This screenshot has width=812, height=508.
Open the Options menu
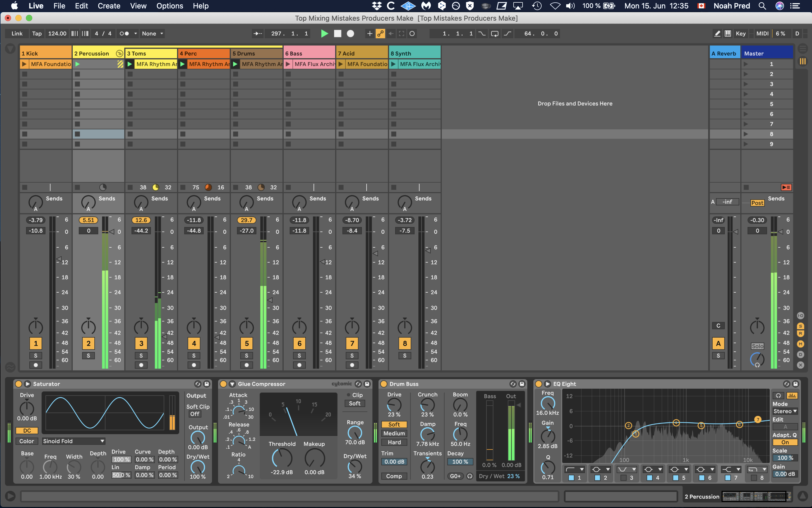click(x=170, y=6)
